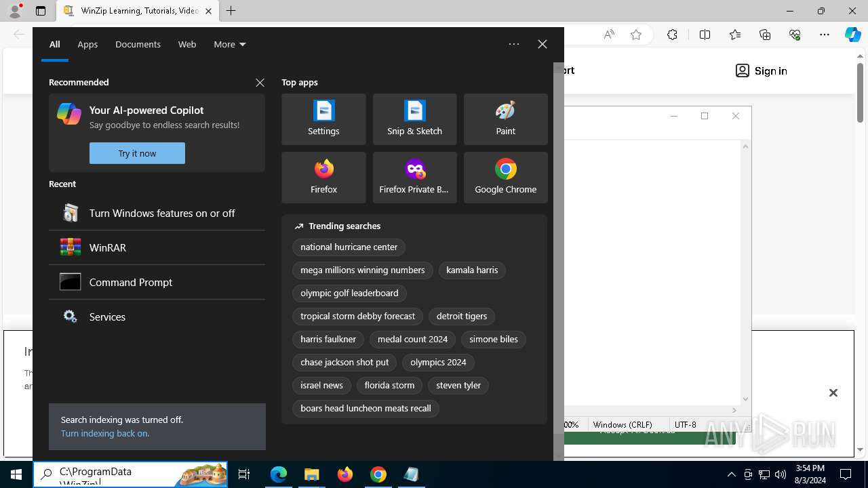Screen dimensions: 868x488
Task: Toggle Edge split screen
Action: click(705, 35)
